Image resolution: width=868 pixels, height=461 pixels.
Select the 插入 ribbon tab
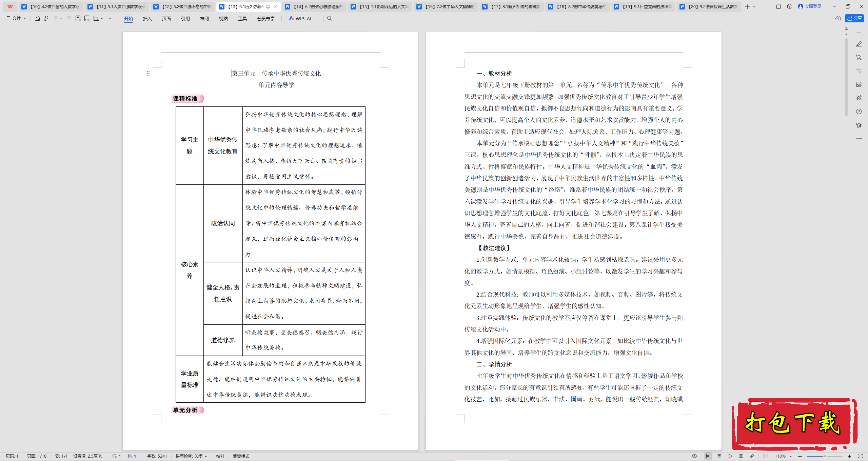click(147, 19)
